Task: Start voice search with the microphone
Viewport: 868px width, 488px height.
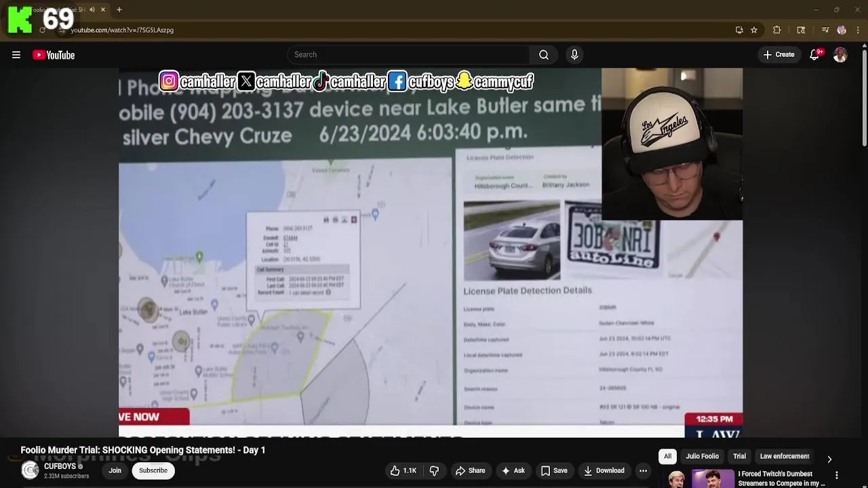Action: 574,55
